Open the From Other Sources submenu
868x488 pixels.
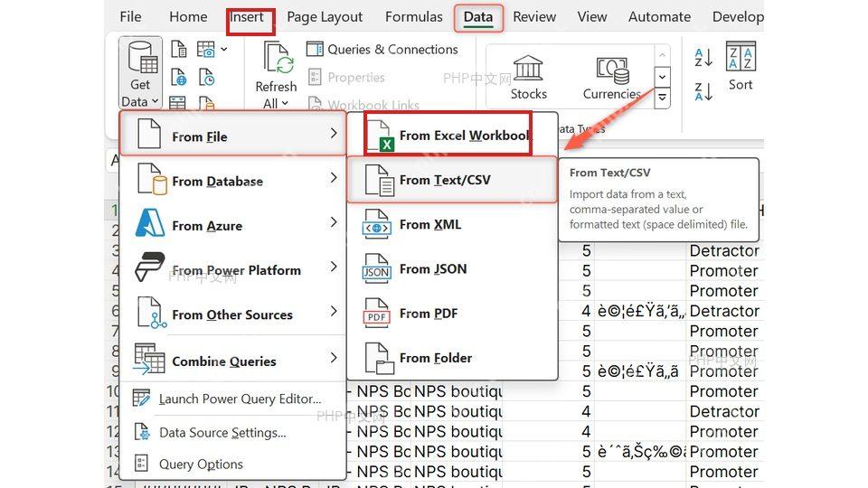pyautogui.click(x=233, y=314)
